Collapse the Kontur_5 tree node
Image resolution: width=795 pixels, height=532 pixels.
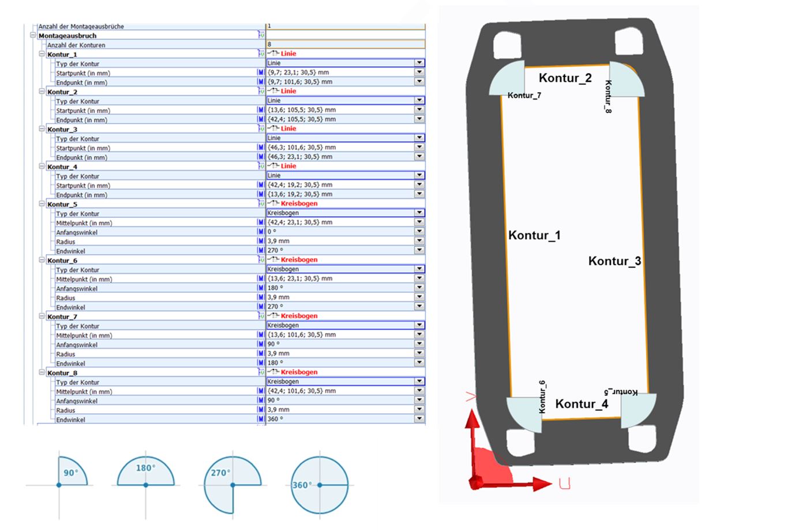click(x=42, y=203)
